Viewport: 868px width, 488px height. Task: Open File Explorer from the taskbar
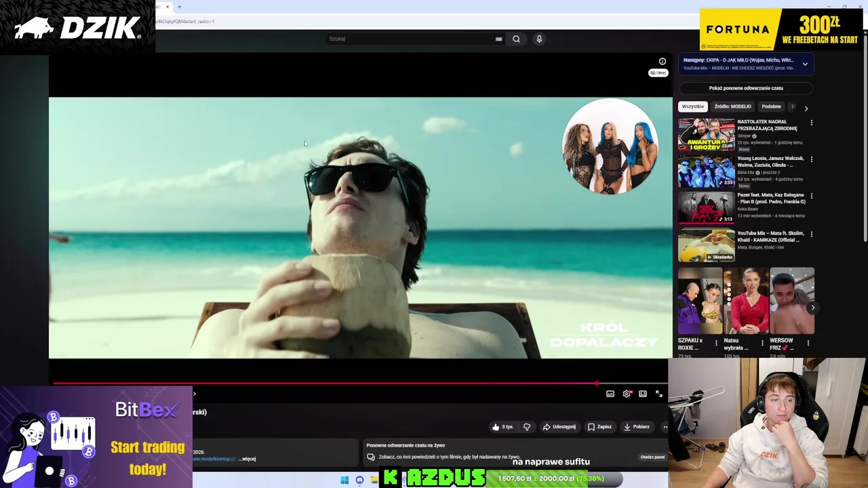point(374,481)
